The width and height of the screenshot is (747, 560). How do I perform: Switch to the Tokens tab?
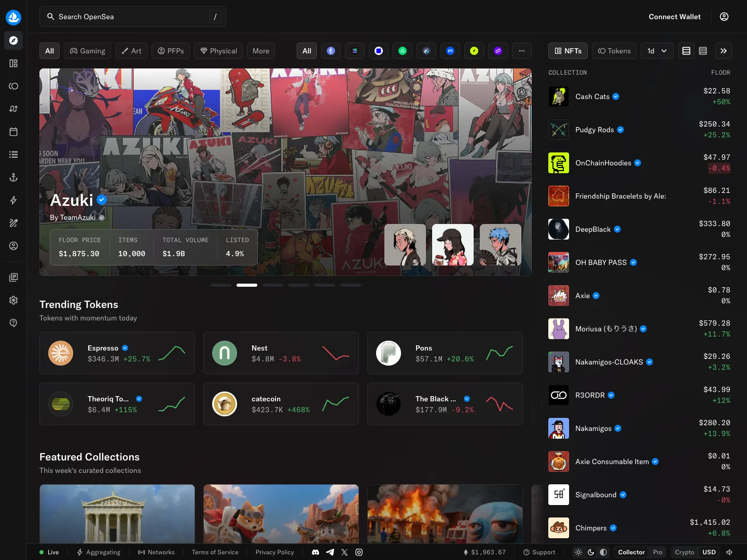[x=614, y=51]
